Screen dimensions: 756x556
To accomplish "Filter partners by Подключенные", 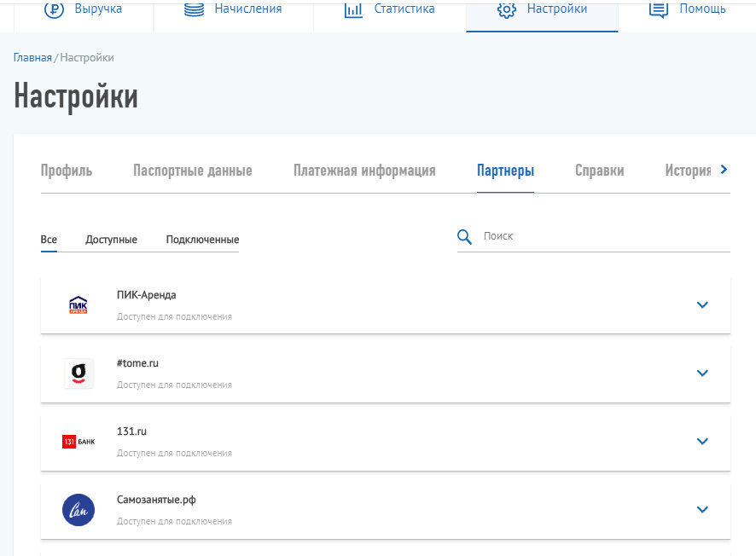I will click(202, 240).
